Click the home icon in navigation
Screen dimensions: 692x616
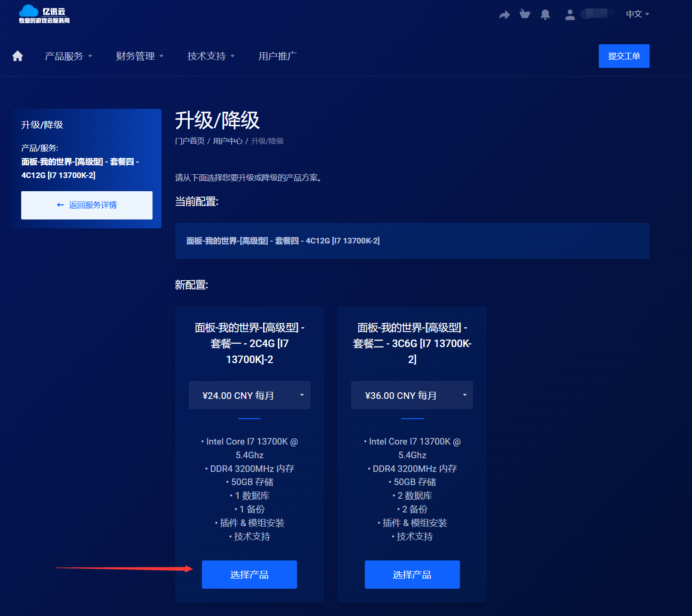tap(17, 56)
